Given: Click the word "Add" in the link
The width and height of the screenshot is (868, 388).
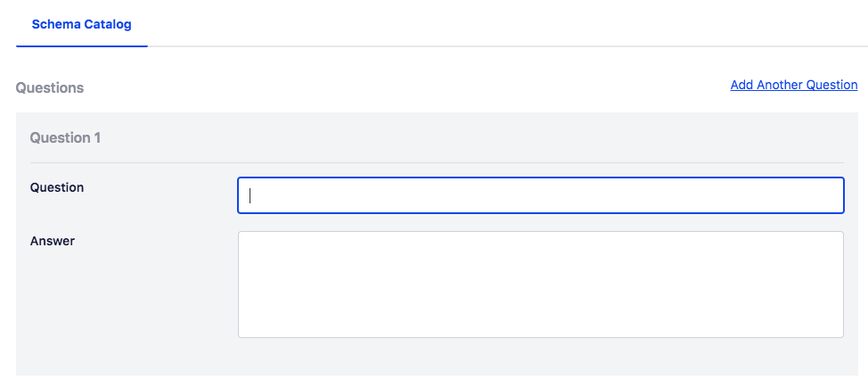Looking at the screenshot, I should click(742, 86).
